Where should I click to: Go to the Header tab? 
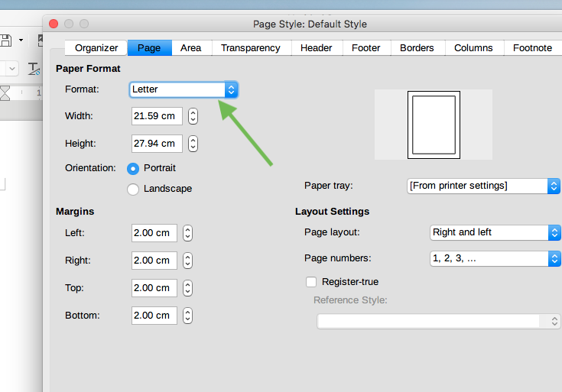tap(316, 48)
